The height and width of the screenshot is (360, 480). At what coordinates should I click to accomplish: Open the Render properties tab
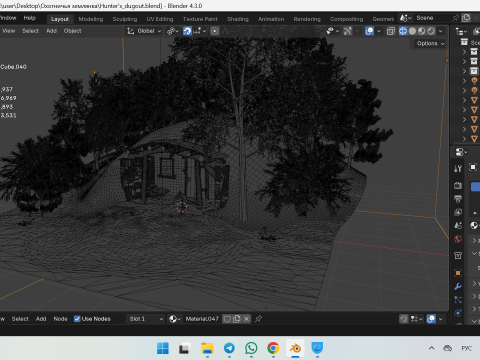pyautogui.click(x=458, y=185)
